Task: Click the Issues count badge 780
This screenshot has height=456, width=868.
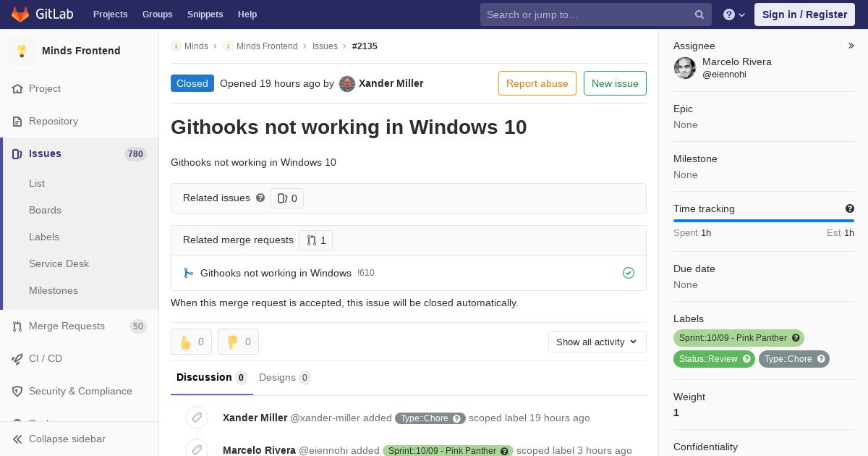Action: point(135,153)
